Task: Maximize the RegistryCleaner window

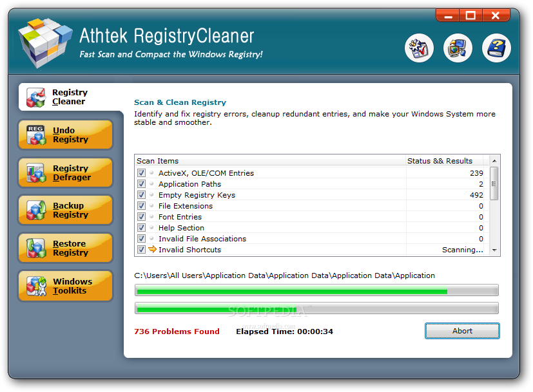Action: pos(470,15)
